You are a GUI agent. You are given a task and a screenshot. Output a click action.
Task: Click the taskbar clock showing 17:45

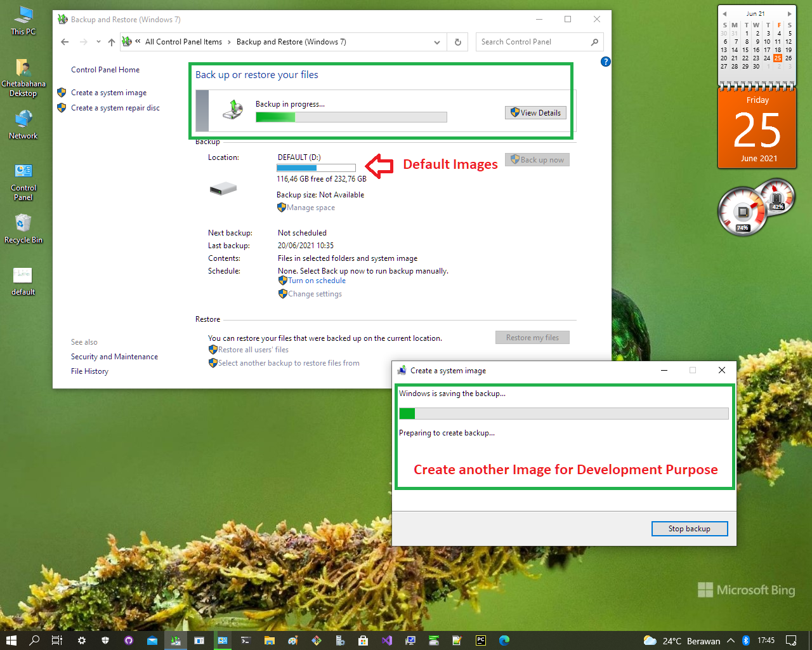coord(766,640)
